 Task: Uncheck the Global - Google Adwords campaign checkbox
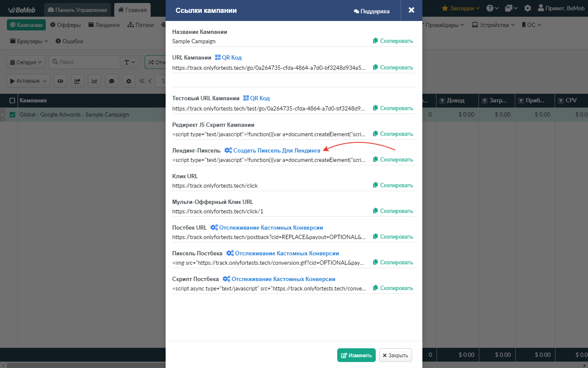[x=12, y=114]
